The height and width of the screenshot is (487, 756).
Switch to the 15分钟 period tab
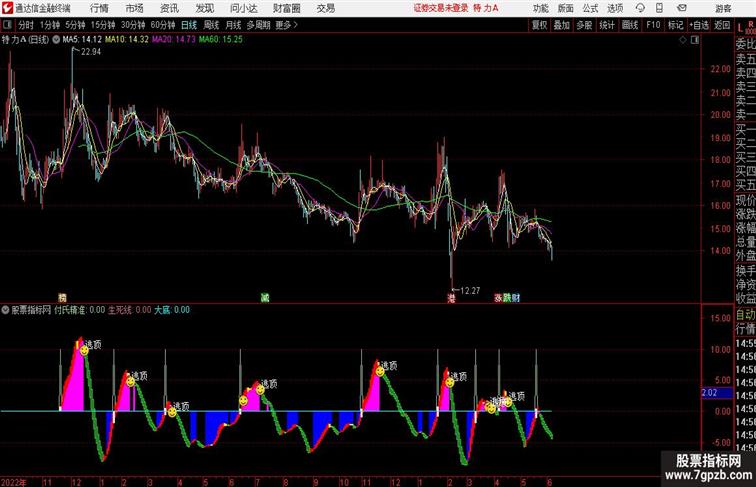coord(103,25)
